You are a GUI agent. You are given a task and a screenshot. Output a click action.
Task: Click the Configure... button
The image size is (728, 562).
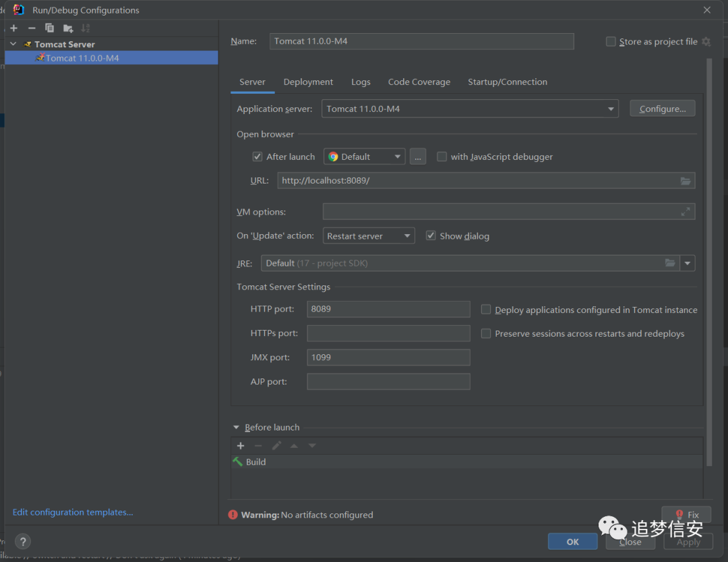[x=662, y=109]
